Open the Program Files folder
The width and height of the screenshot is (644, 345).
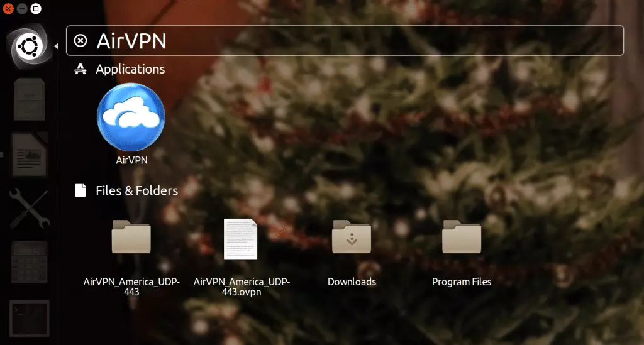tap(462, 237)
